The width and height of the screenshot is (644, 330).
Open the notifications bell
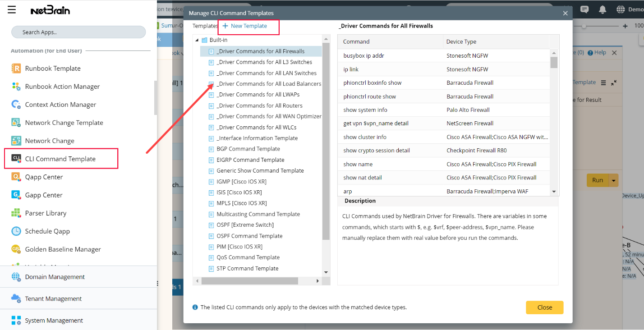603,9
